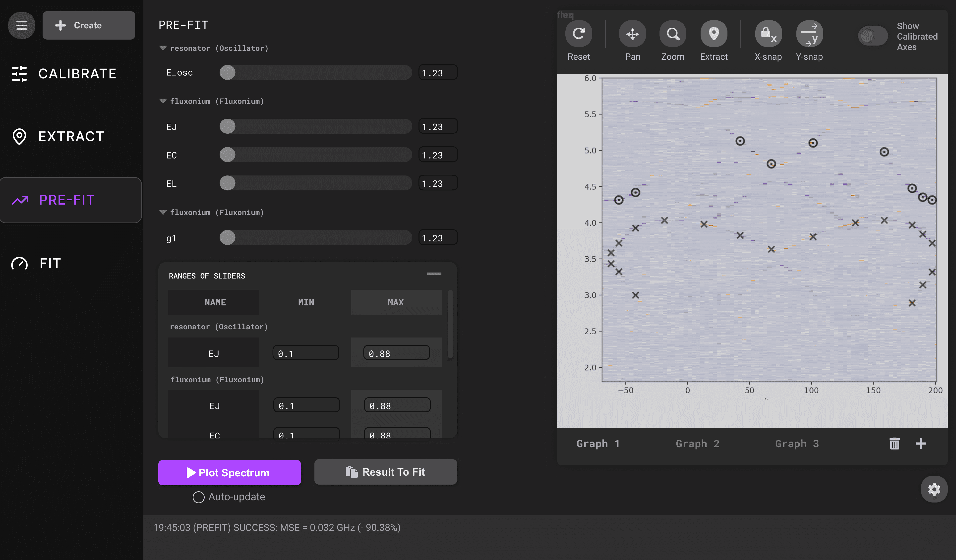Minimize the Ranges of Sliders panel
This screenshot has height=560, width=956.
(x=434, y=273)
